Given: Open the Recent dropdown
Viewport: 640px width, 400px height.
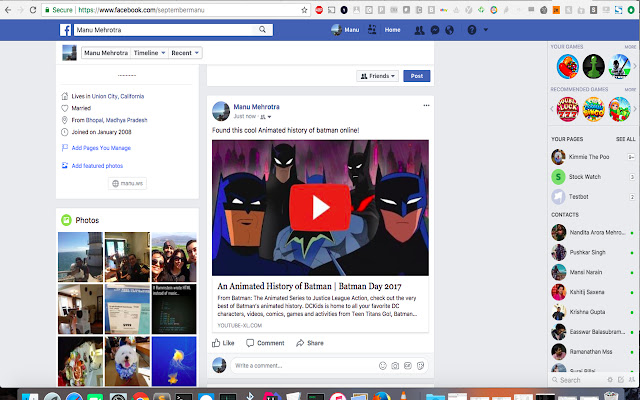Looking at the screenshot, I should coord(185,53).
